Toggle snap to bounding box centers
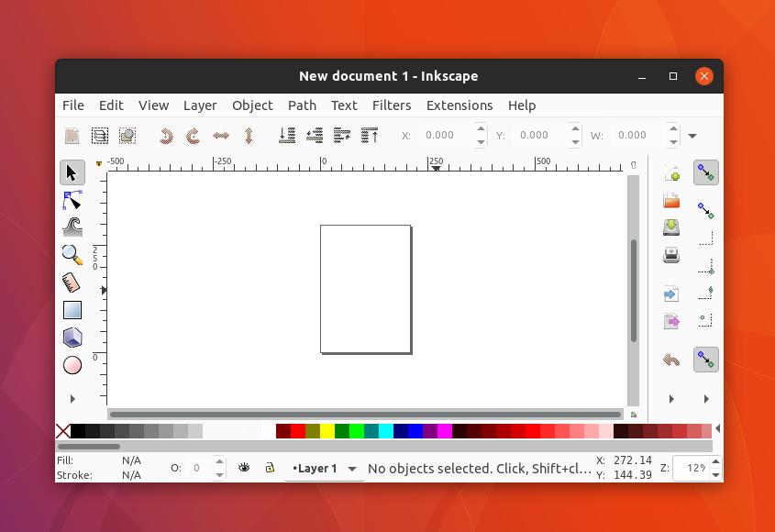This screenshot has width=775, height=532. point(706,321)
